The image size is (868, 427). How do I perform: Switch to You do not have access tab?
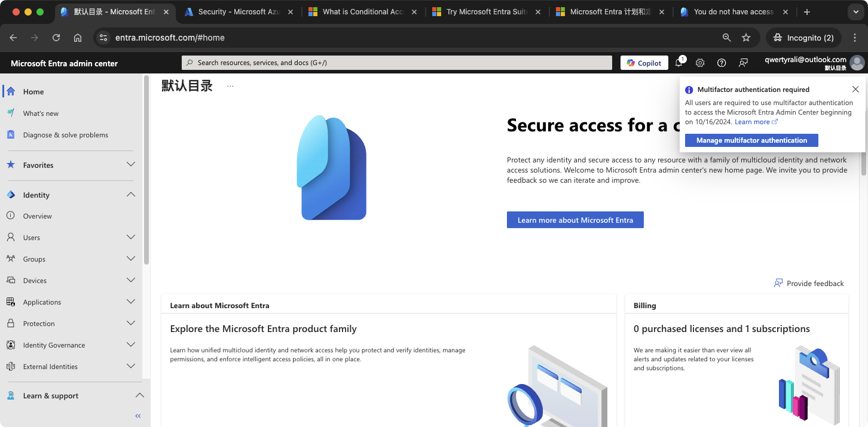(733, 12)
